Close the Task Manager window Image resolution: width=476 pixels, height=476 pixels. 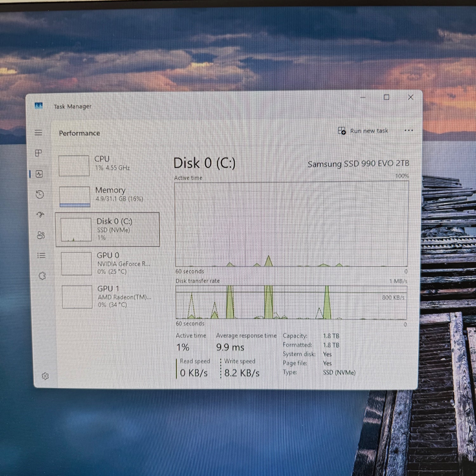411,97
